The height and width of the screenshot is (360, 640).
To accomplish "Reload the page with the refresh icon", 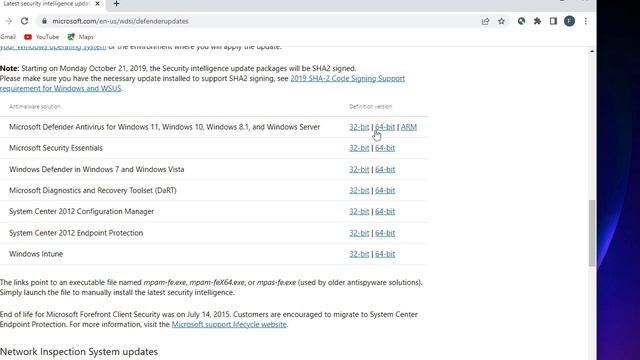I will click(x=24, y=21).
